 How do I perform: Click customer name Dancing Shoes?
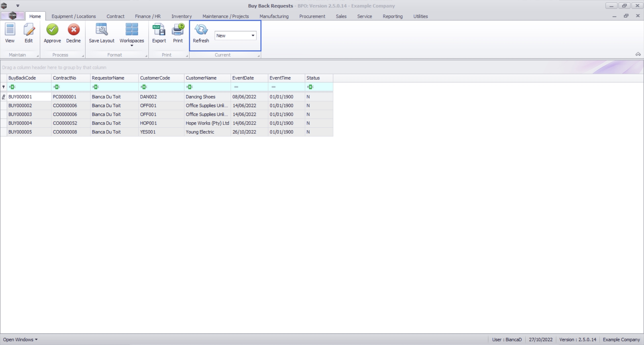click(x=201, y=97)
